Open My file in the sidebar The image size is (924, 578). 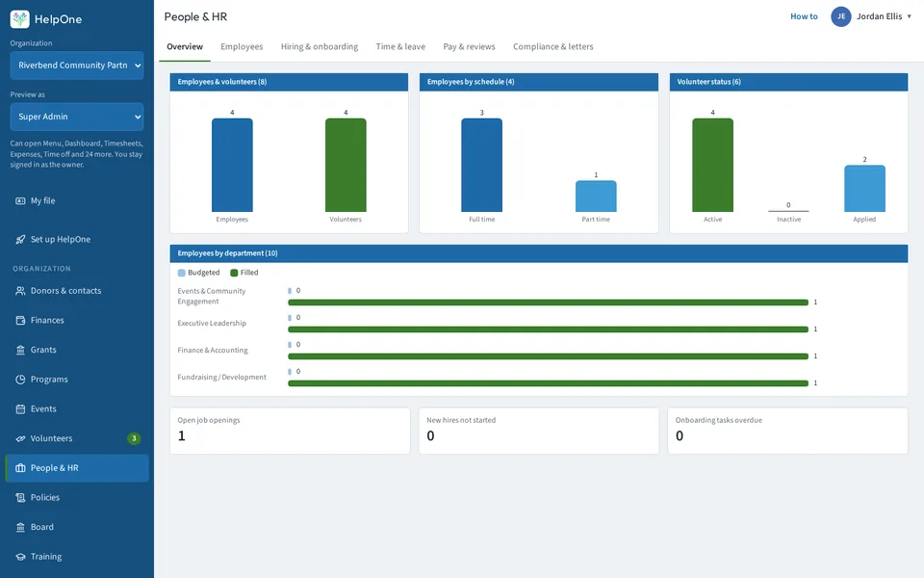77,200
